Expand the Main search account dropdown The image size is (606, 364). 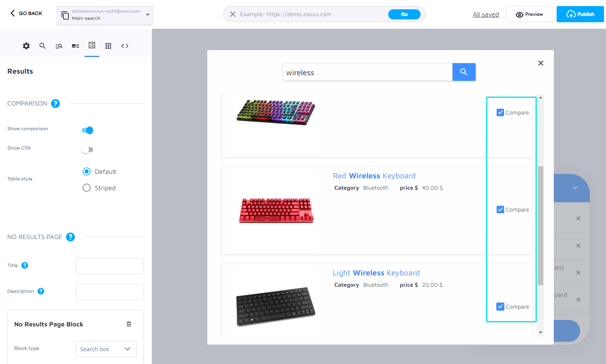[x=147, y=15]
